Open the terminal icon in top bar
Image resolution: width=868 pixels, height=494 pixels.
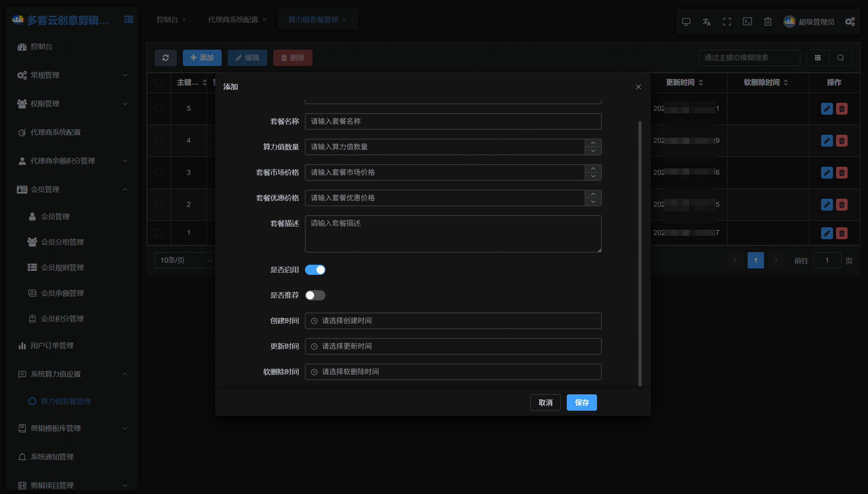(x=747, y=22)
